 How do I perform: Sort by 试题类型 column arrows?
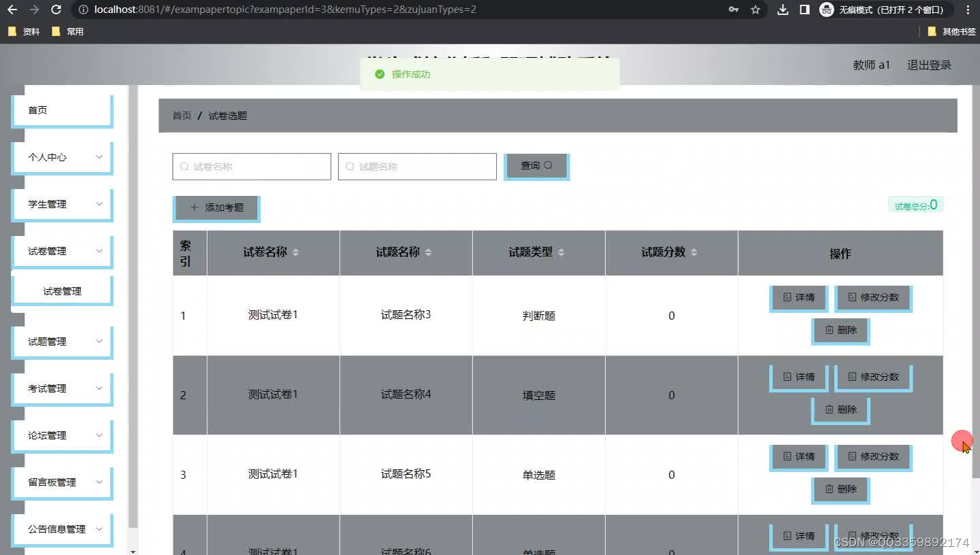point(561,252)
